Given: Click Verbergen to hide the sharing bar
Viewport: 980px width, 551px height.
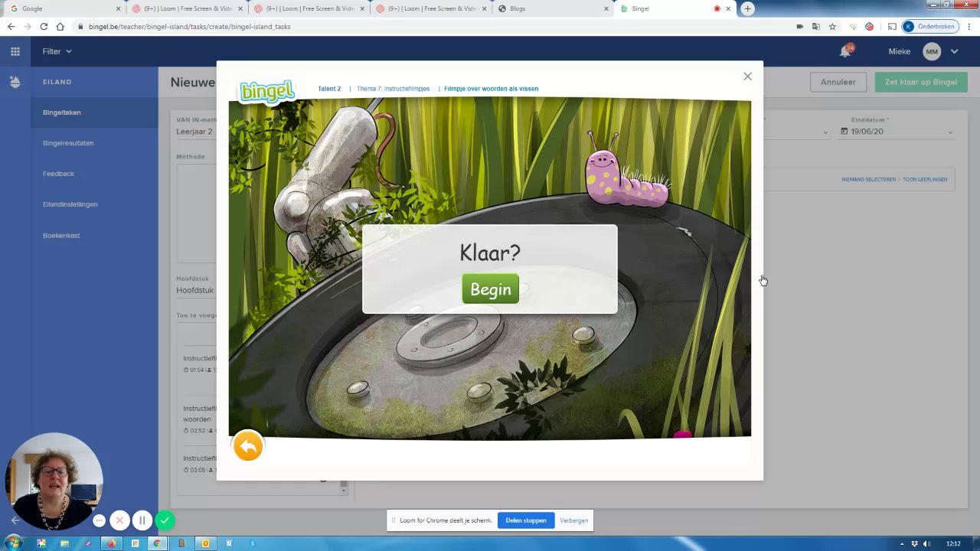Looking at the screenshot, I should (573, 520).
